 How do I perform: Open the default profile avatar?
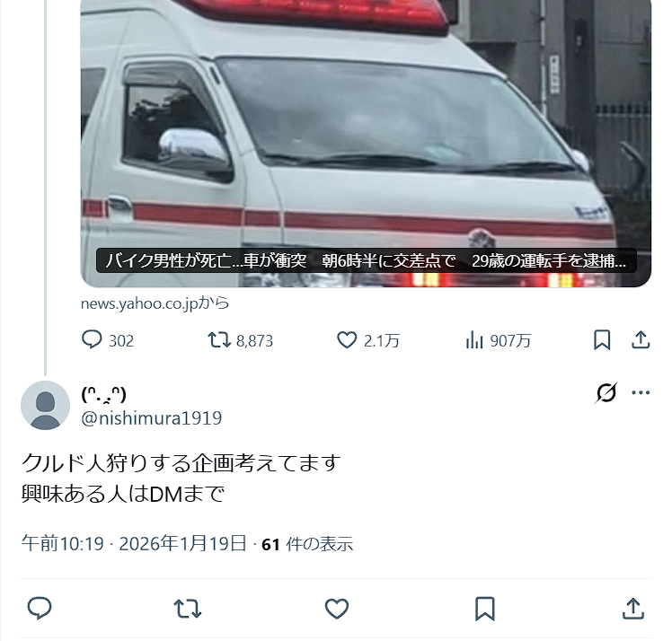[46, 405]
